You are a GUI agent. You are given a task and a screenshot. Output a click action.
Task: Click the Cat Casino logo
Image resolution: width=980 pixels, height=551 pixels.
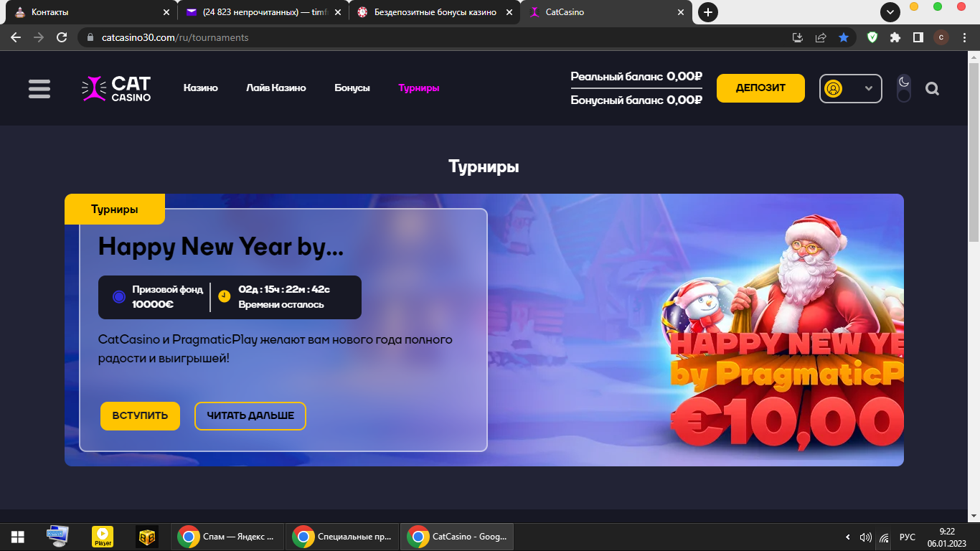click(116, 88)
